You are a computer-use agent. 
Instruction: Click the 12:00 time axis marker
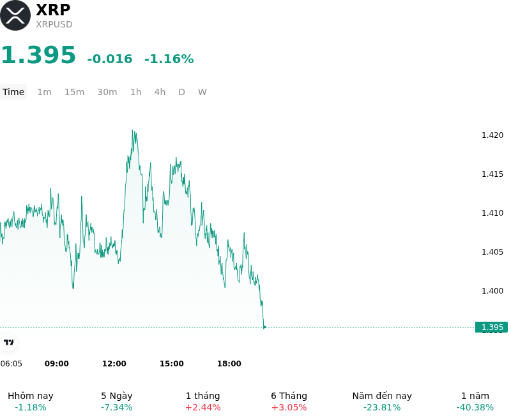[114, 364]
